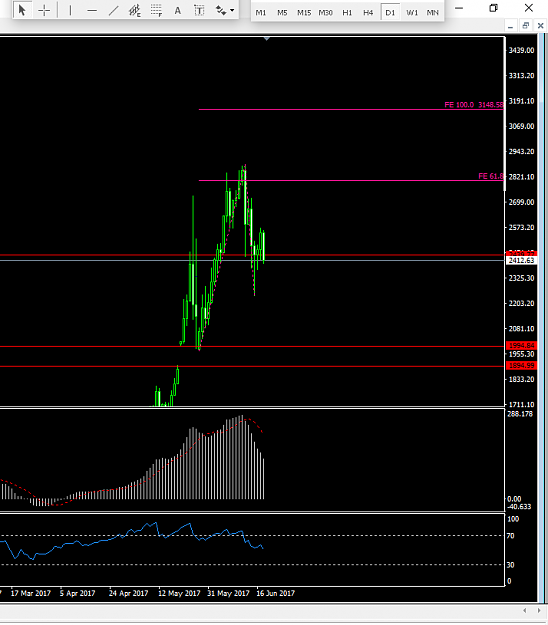
Task: Minimize the main application window
Action: click(459, 8)
